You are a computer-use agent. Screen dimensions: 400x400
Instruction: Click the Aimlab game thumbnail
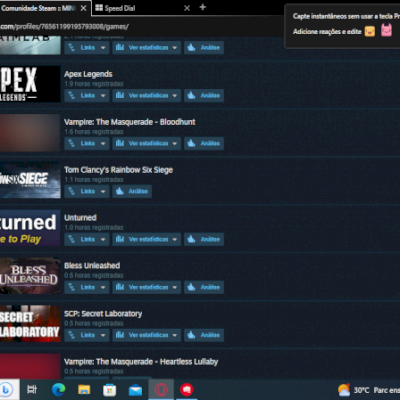pos(30,45)
